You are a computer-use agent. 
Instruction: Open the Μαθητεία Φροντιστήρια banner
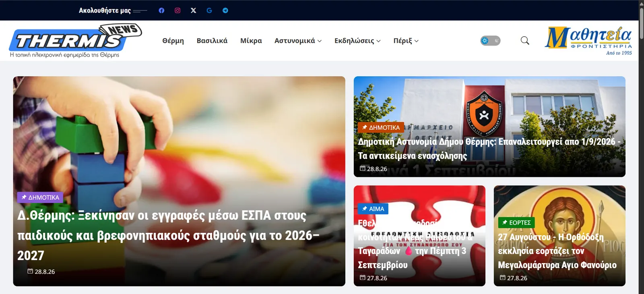pos(588,41)
